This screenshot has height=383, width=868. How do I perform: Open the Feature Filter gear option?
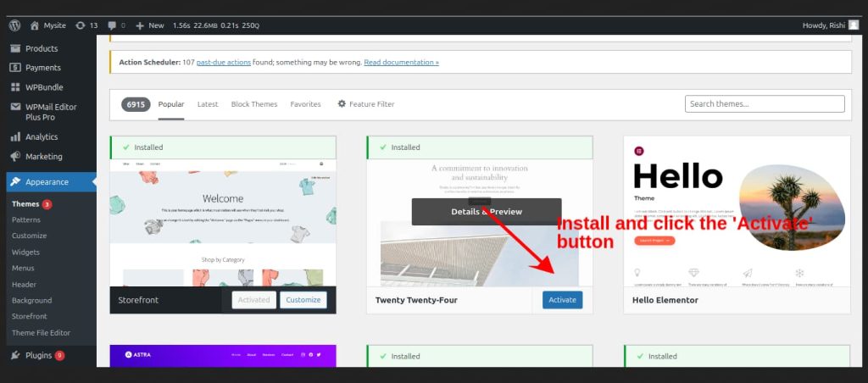click(x=366, y=104)
